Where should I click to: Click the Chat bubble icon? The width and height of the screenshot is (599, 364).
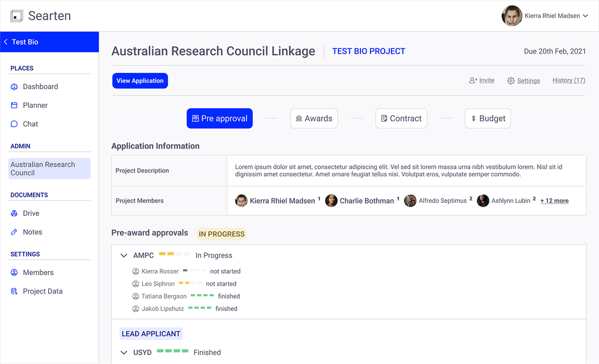(x=14, y=124)
